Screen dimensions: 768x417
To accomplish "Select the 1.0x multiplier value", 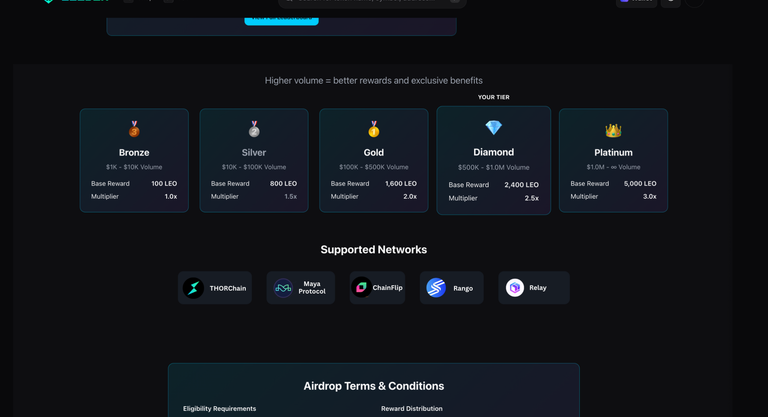I will pos(171,196).
